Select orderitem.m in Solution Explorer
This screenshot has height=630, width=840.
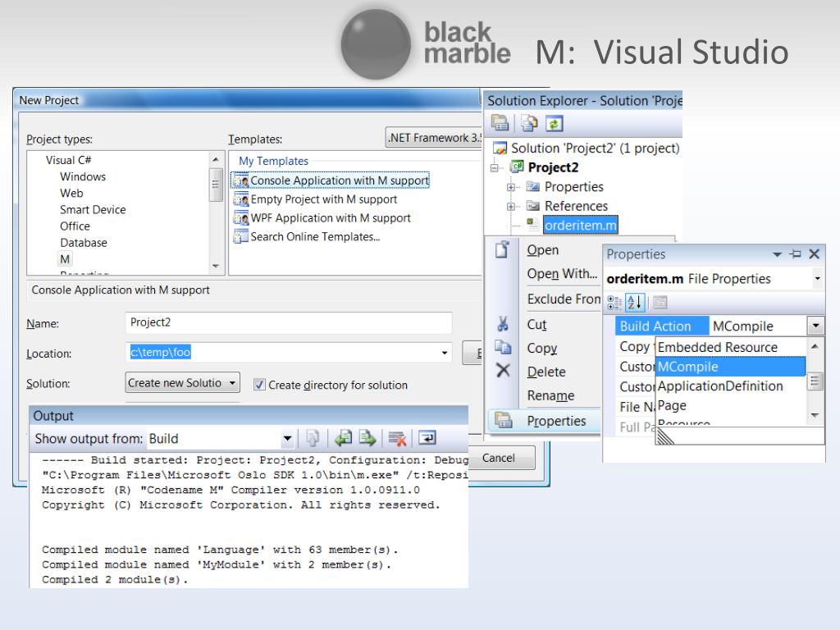click(580, 225)
